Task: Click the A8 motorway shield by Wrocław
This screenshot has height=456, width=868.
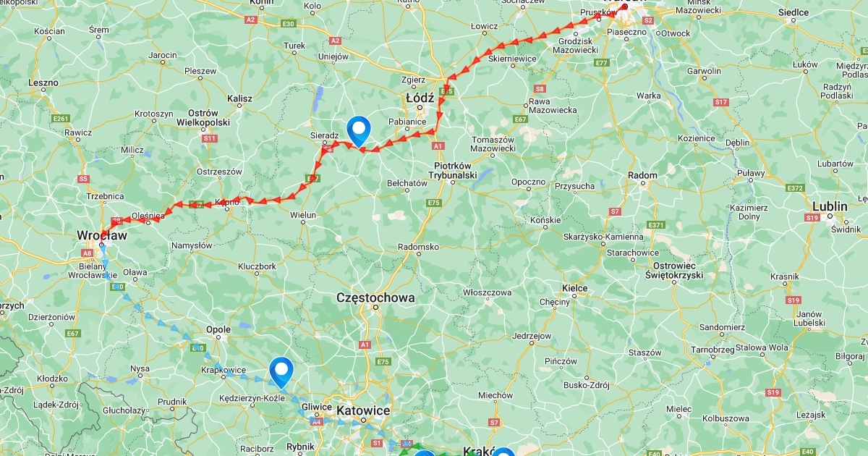Action: coord(88,253)
